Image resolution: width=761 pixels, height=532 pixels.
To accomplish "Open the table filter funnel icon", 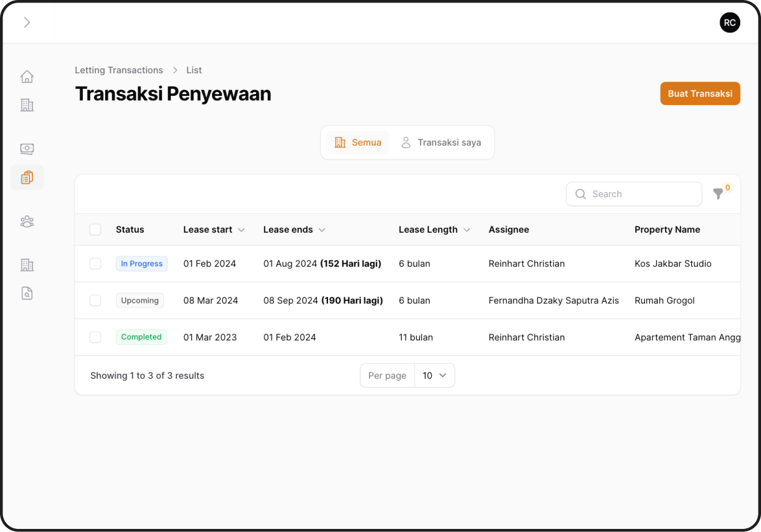I will (718, 194).
